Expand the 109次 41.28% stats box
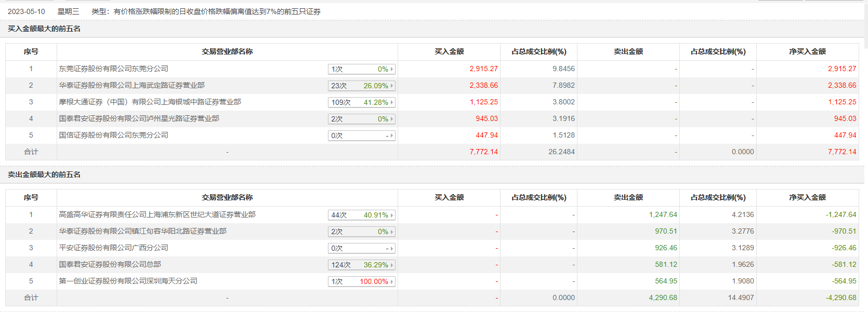This screenshot has height=312, width=868. 362,102
